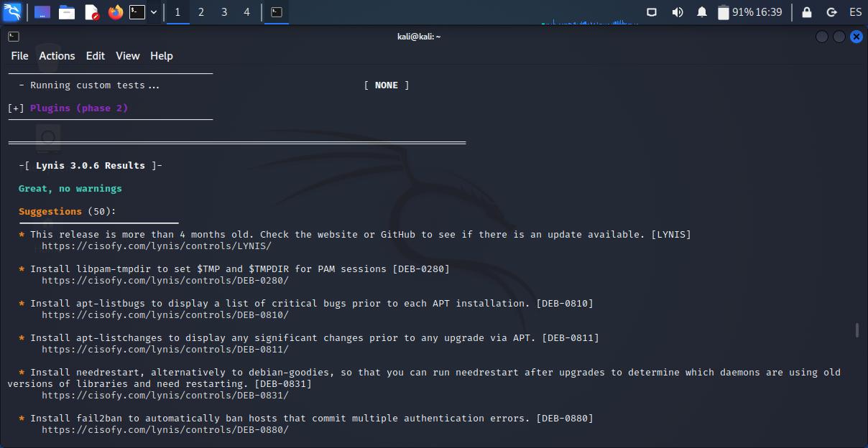
Task: Open the DEB-0831 controls URL
Action: pos(165,396)
